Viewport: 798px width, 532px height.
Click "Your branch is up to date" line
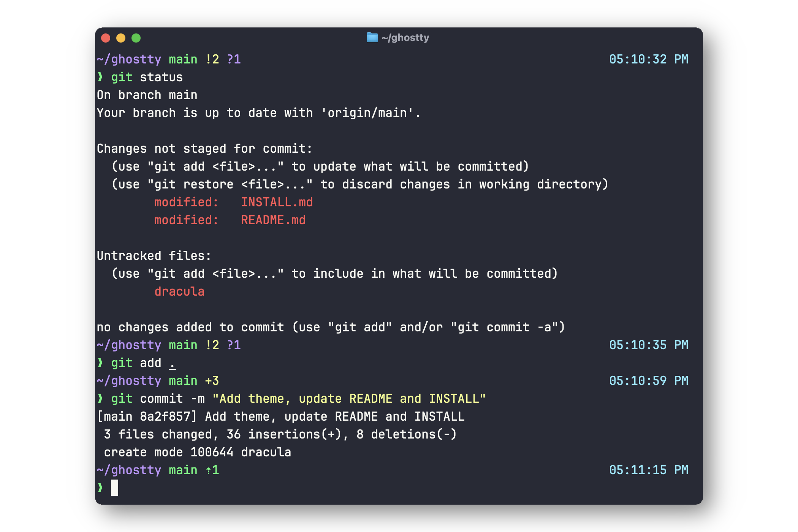click(258, 113)
